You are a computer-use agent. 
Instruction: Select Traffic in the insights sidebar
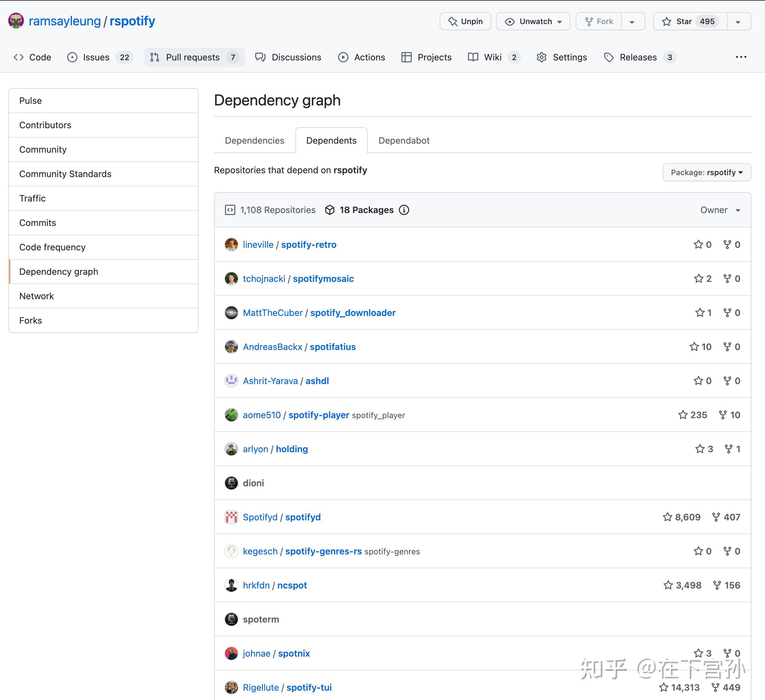pos(103,198)
